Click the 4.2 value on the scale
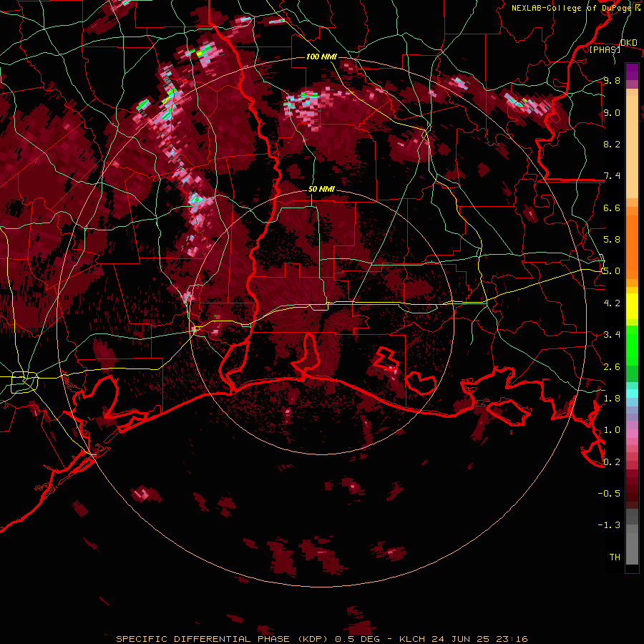This screenshot has height=644, width=644. (612, 303)
